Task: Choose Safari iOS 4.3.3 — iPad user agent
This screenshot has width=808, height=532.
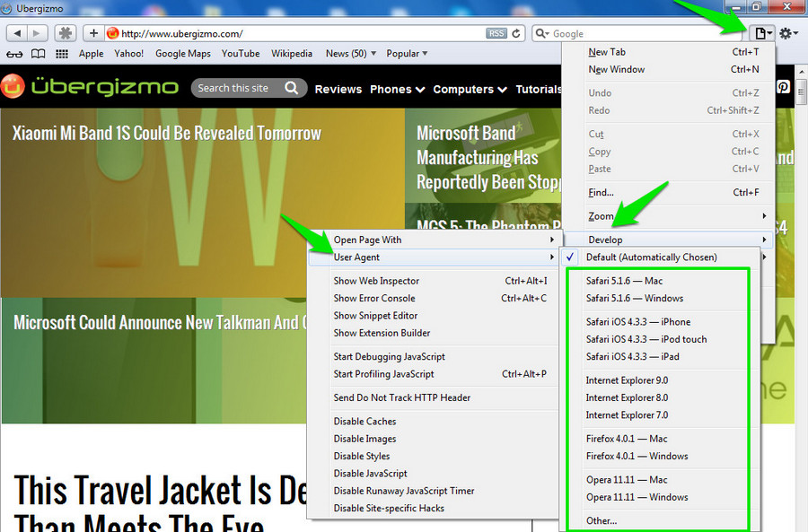Action: [x=660, y=356]
